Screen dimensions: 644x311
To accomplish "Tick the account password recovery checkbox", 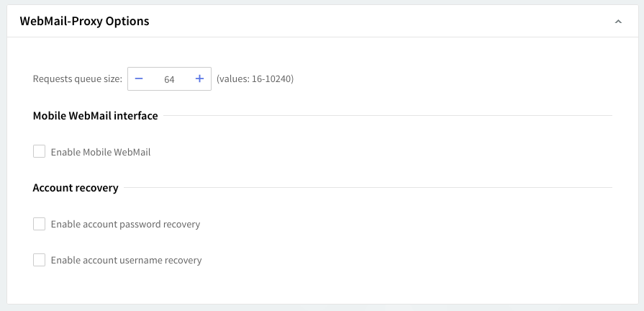I will [x=39, y=224].
